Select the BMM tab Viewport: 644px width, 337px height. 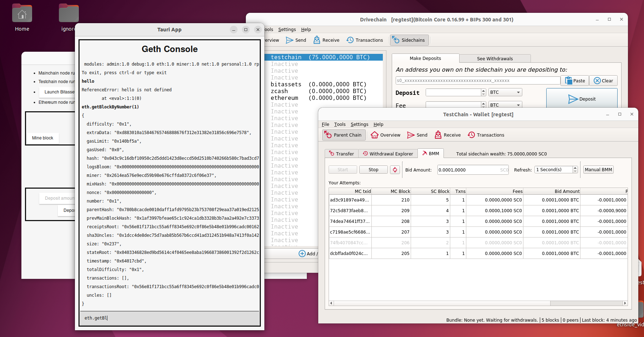coord(431,153)
